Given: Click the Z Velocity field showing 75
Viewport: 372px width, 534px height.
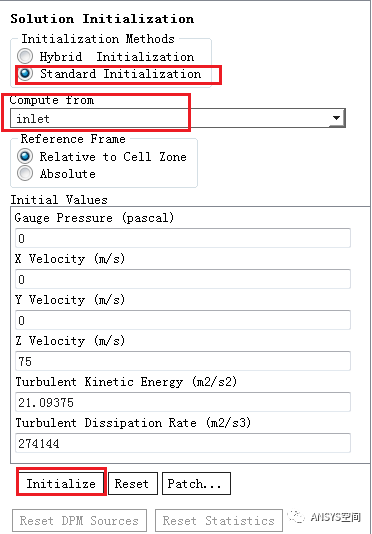Looking at the screenshot, I should pos(183,361).
